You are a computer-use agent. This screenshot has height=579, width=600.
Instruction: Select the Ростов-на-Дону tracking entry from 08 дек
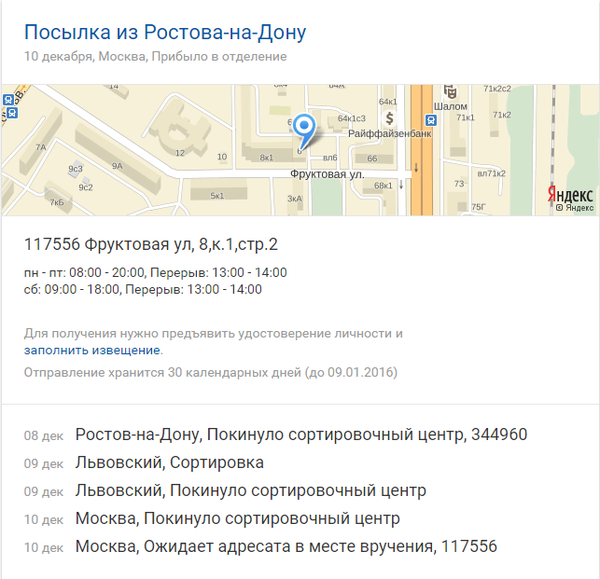(x=301, y=435)
